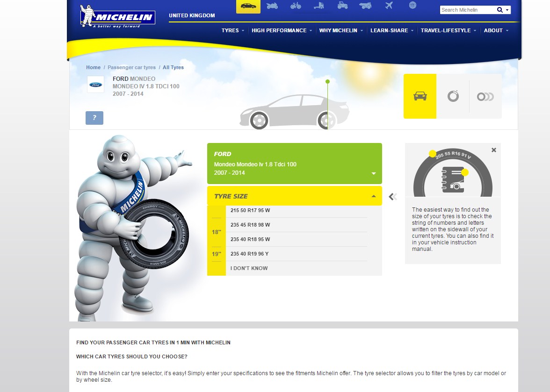This screenshot has width=550, height=392.
Task: Open the ABOUT menu
Action: tap(496, 30)
